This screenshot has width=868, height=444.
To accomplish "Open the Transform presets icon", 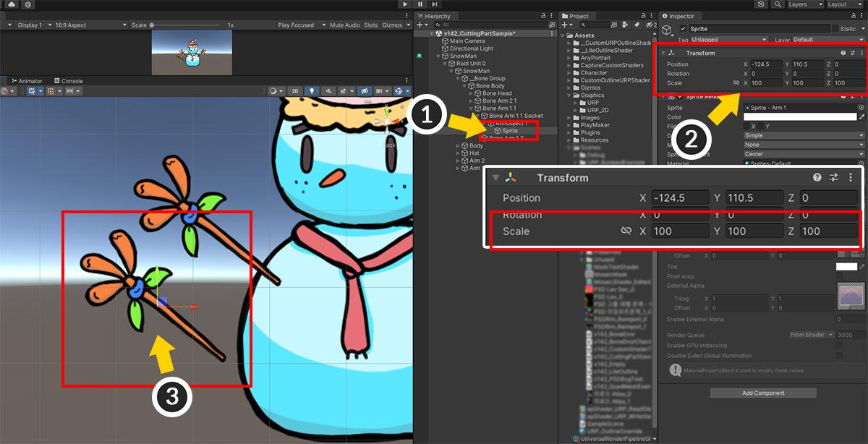I will pyautogui.click(x=852, y=53).
